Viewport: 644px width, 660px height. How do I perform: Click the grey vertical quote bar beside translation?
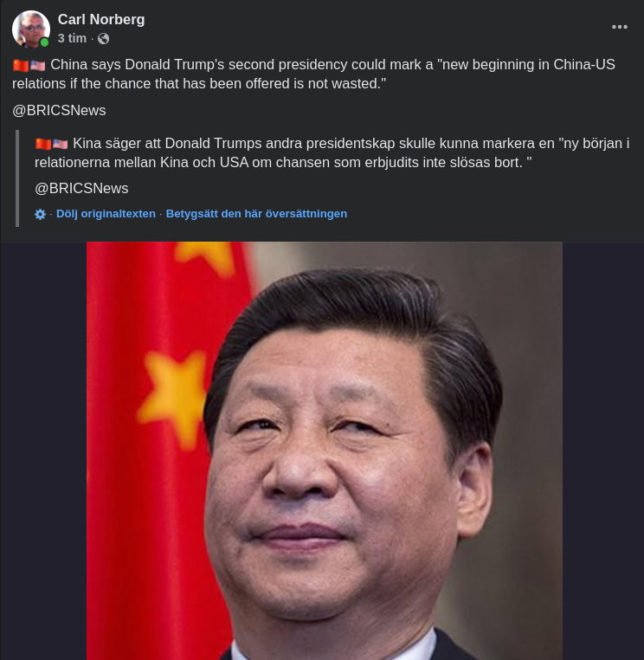(x=17, y=178)
